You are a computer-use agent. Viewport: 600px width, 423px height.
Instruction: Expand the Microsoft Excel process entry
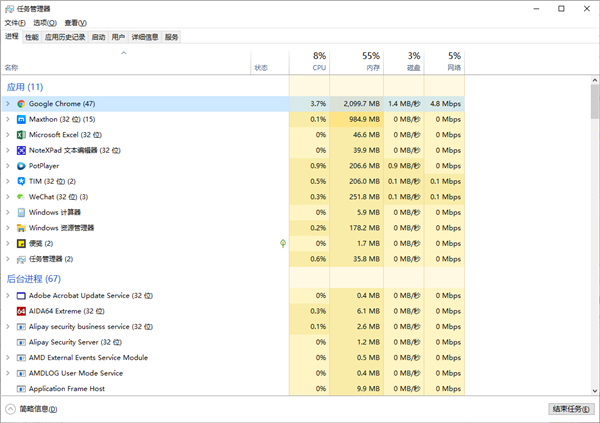coord(8,135)
